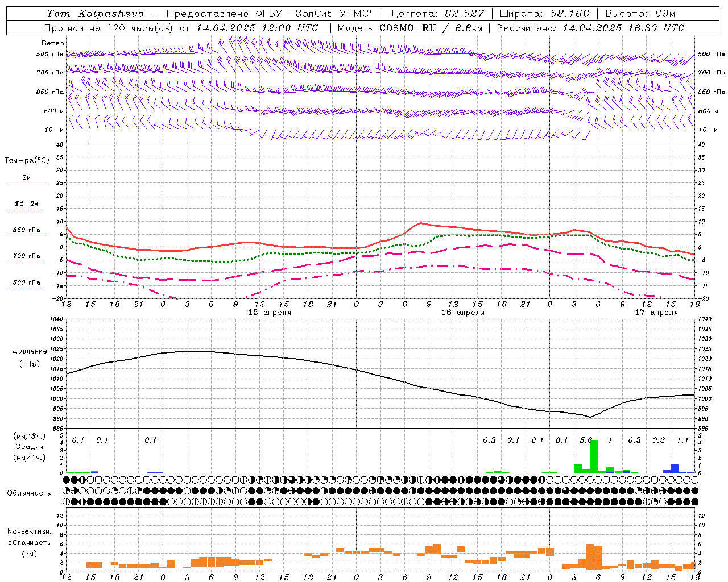Click the "Облачность" cloudiness label
Image resolution: width=728 pixels, height=582 pixels.
pyautogui.click(x=29, y=493)
